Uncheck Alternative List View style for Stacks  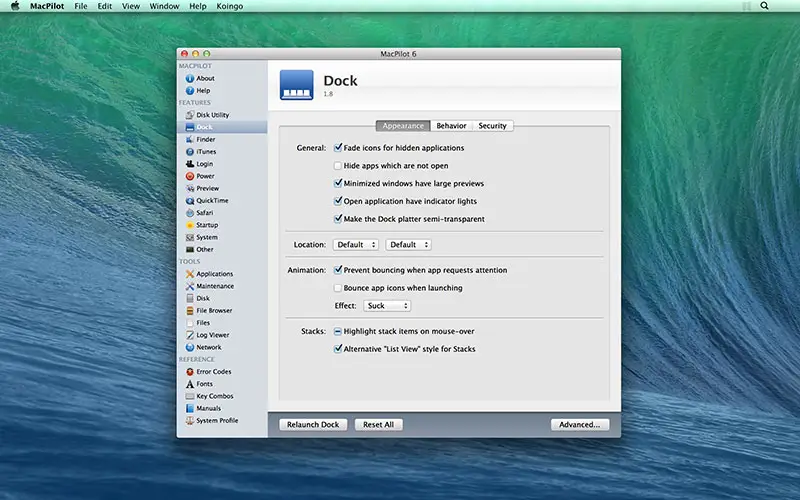coord(338,349)
